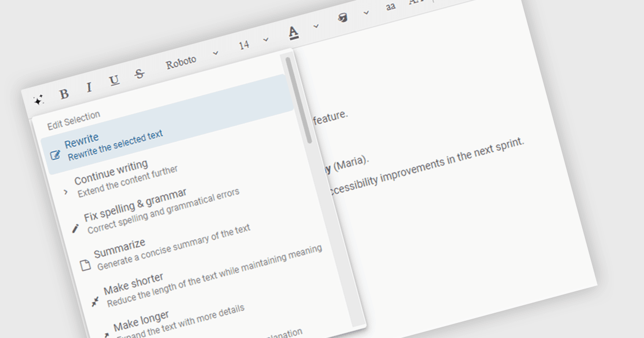Image resolution: width=644 pixels, height=338 pixels.
Task: Toggle bold formatting
Action: [64, 94]
